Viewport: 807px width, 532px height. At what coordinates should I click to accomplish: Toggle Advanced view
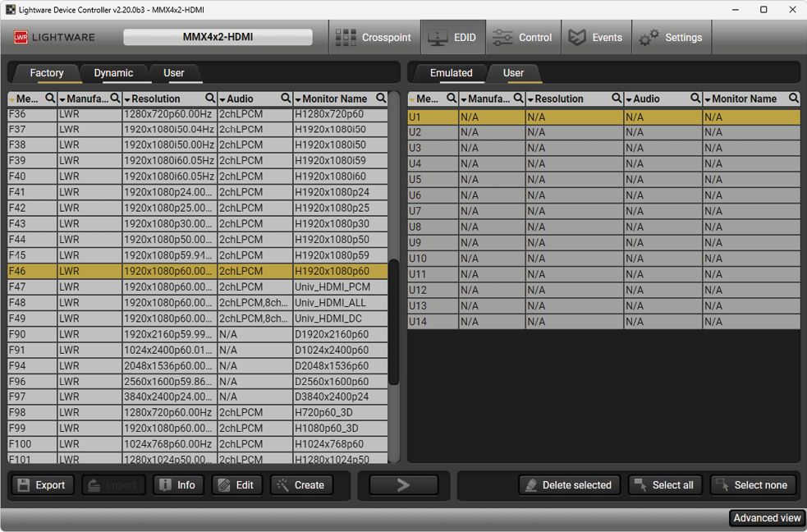coord(767,518)
